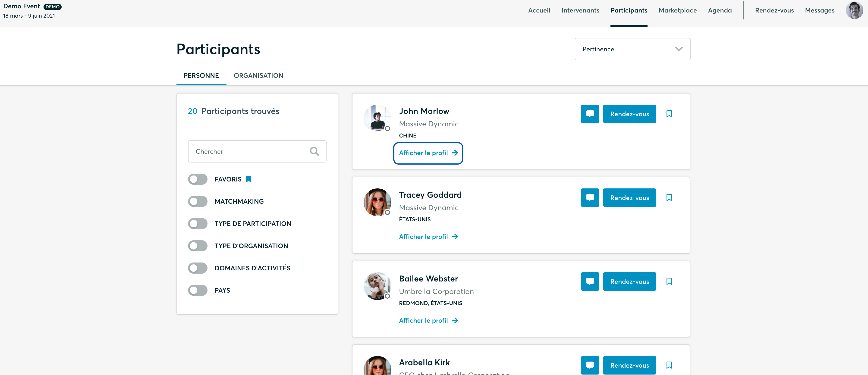
Task: Open the Pertinence sort dropdown
Action: coord(632,49)
